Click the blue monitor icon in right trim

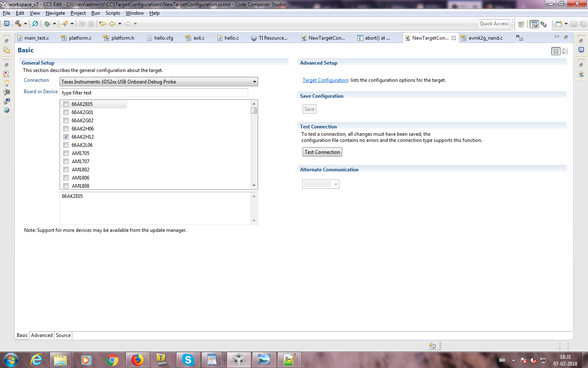pyautogui.click(x=581, y=50)
